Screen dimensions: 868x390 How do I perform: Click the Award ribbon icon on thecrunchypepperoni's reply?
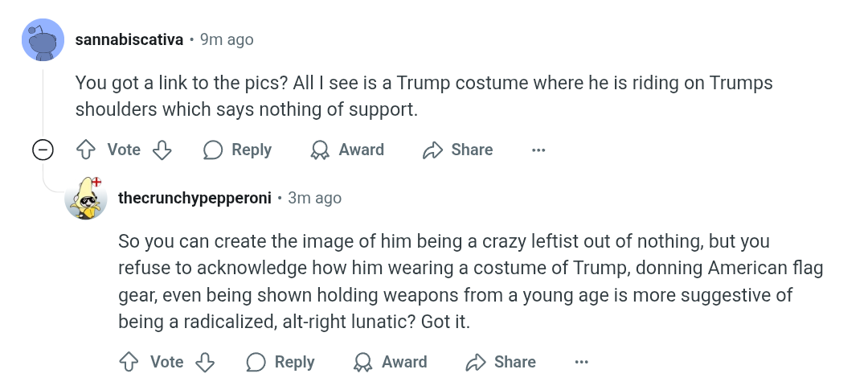(362, 362)
